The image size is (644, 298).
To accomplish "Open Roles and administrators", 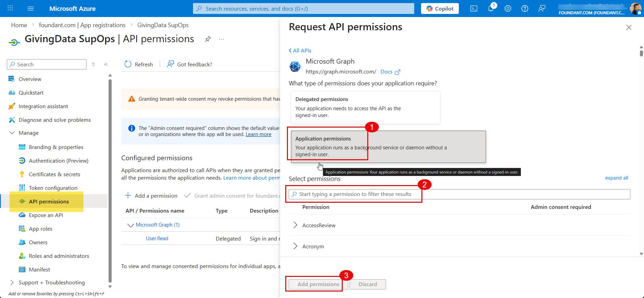I will [x=59, y=256].
